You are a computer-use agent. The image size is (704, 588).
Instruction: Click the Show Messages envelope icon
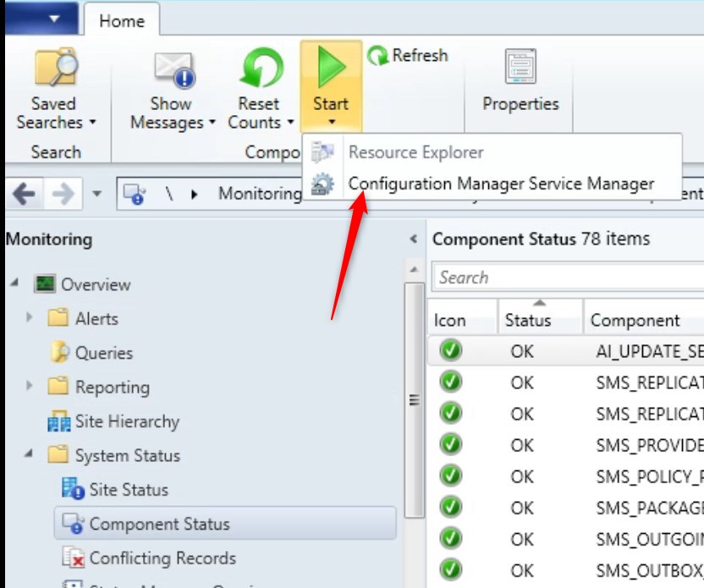174,69
